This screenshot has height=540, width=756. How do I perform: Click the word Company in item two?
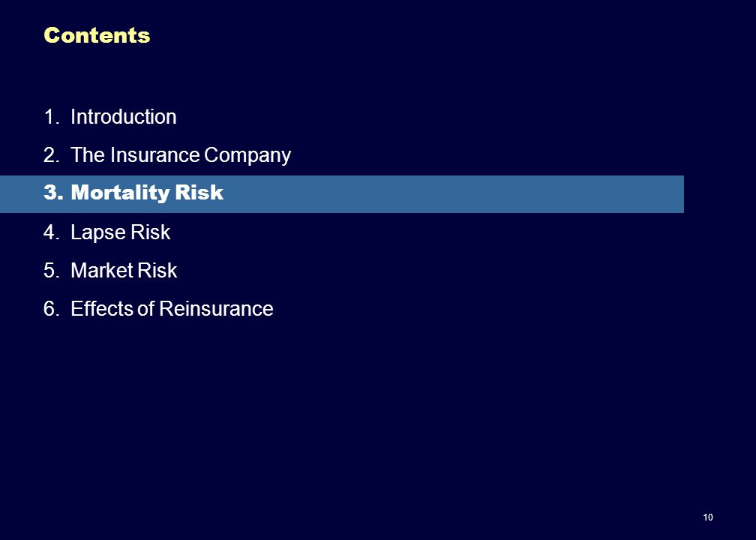coord(247,156)
